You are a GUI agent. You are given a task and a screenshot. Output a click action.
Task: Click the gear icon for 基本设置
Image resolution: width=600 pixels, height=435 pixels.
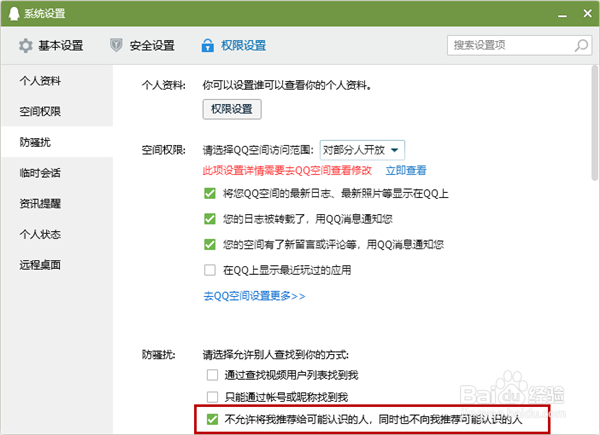(x=26, y=46)
